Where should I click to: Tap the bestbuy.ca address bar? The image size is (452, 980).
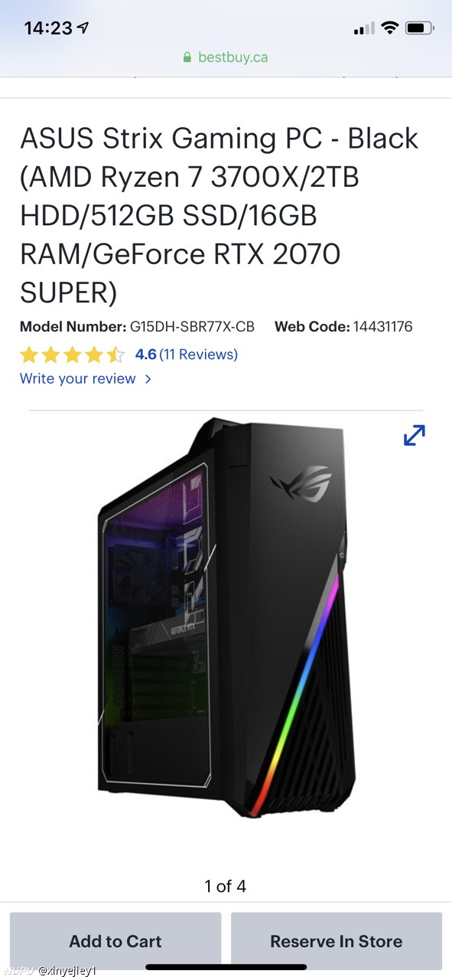(x=226, y=57)
